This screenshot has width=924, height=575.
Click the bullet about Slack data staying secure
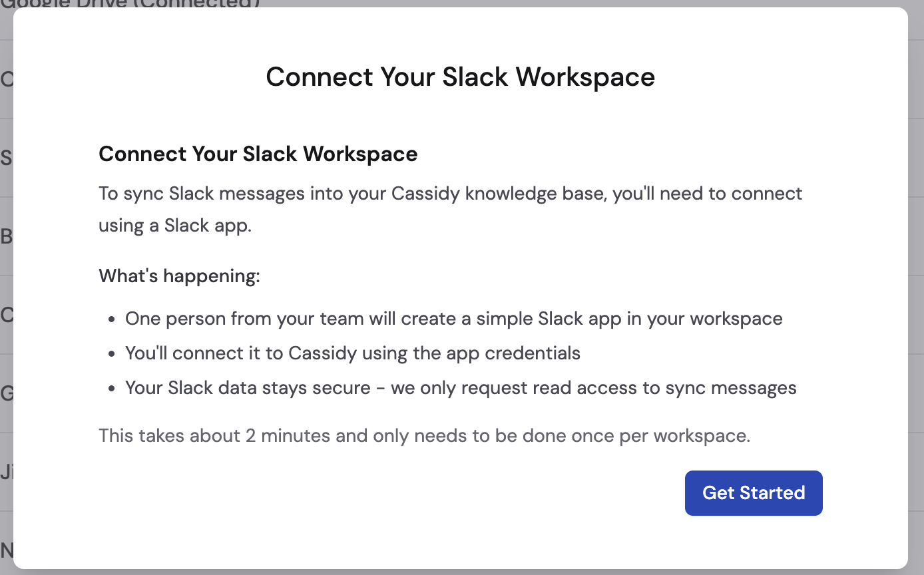click(x=461, y=387)
